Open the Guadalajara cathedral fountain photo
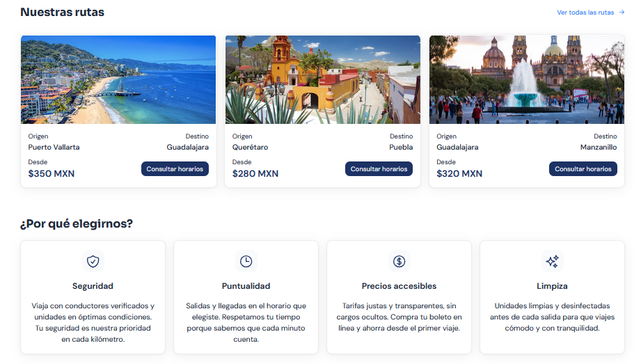This screenshot has height=364, width=641. tap(527, 80)
